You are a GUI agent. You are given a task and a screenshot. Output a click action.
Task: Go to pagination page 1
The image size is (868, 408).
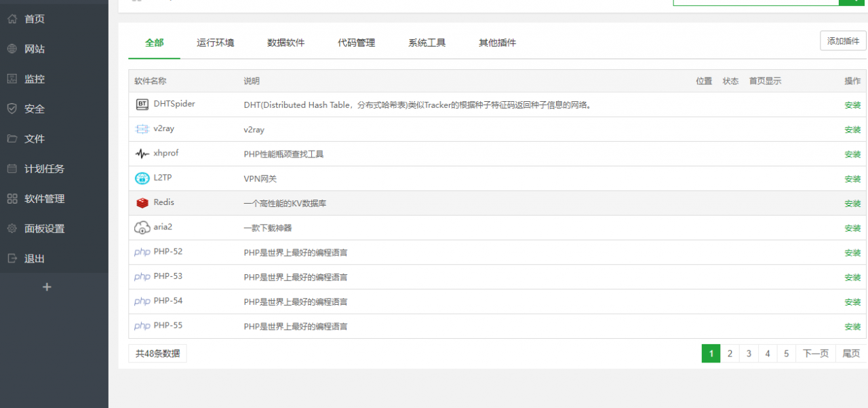click(x=711, y=353)
